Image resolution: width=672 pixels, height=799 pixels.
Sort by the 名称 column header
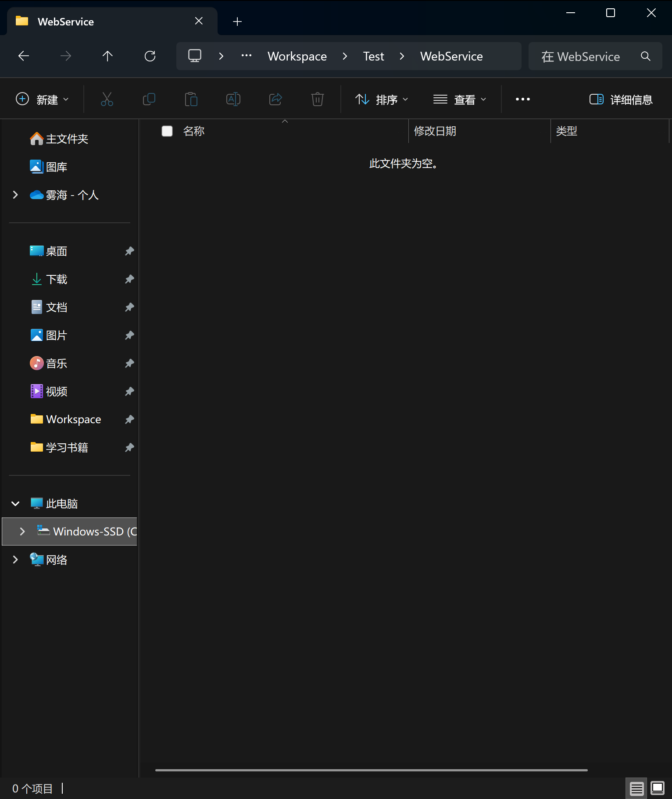(194, 131)
